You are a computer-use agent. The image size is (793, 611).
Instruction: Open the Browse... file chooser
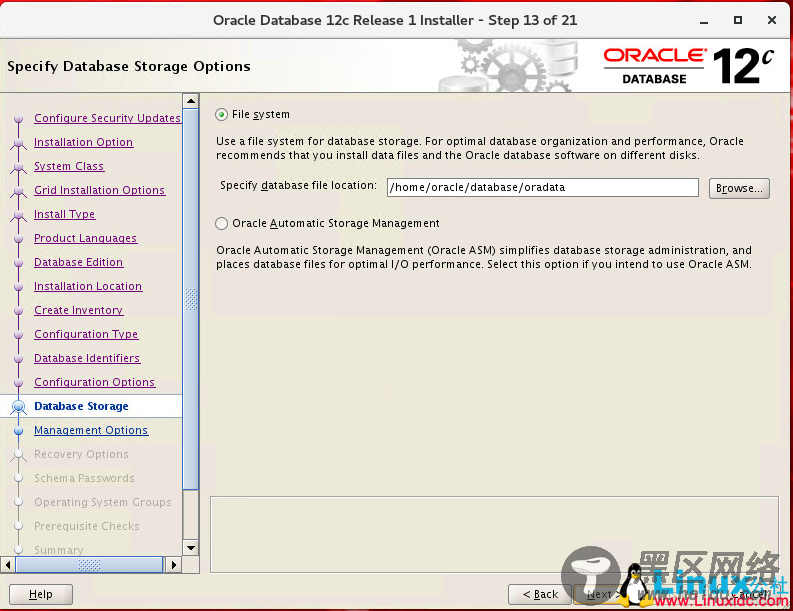739,188
